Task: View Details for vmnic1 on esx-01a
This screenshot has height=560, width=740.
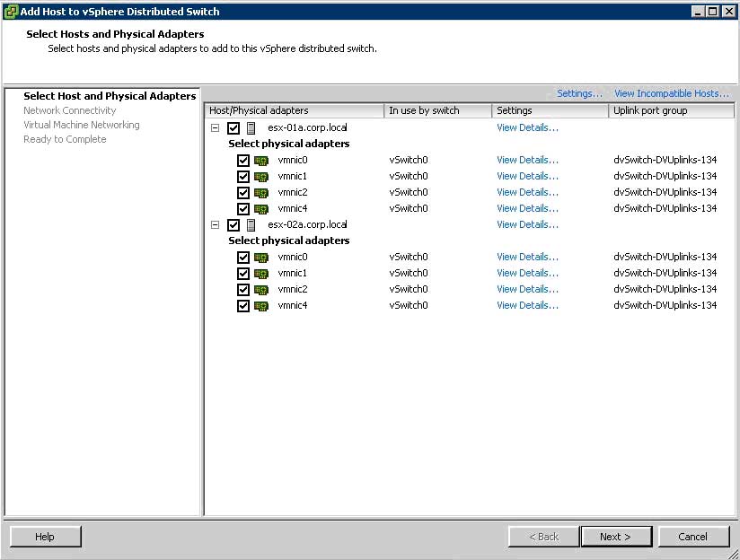Action: tap(527, 176)
